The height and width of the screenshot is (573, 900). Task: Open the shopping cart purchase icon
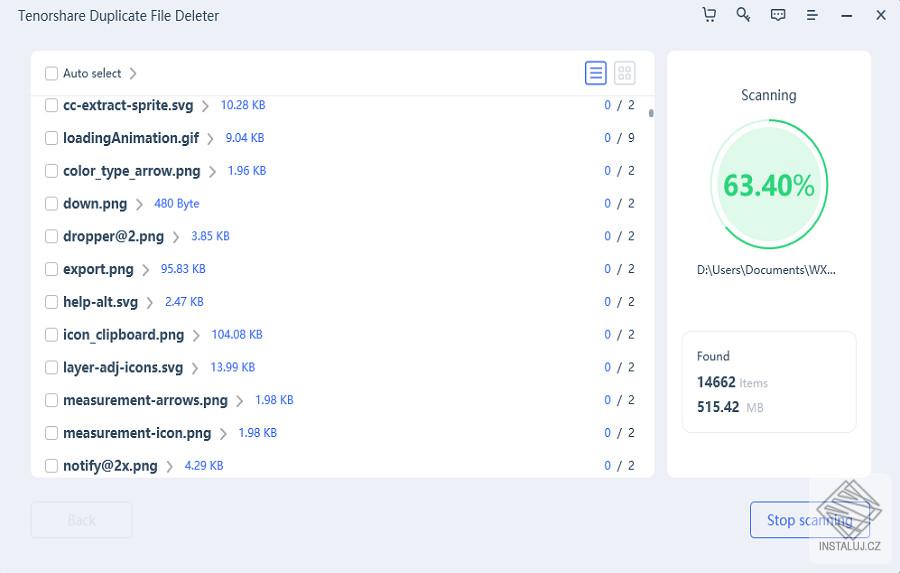tap(709, 15)
